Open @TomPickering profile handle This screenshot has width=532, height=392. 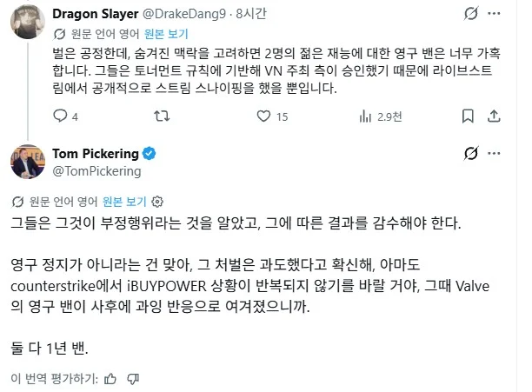[x=96, y=171]
